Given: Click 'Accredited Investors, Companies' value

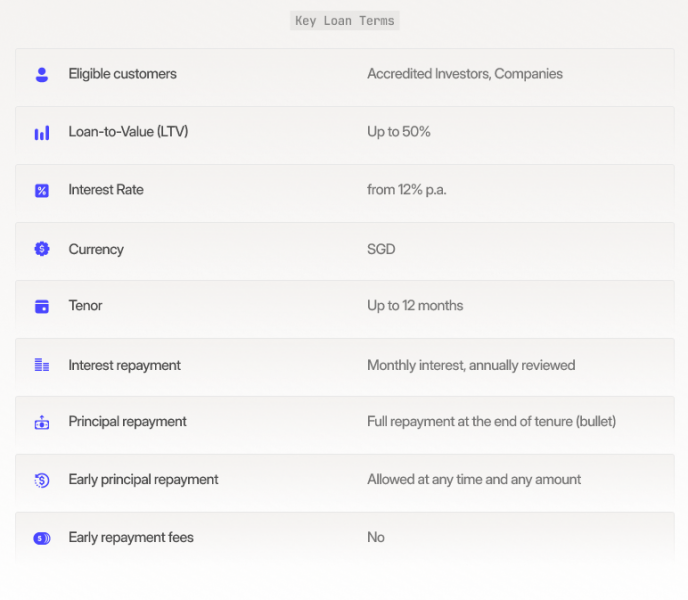Looking at the screenshot, I should click(x=464, y=74).
